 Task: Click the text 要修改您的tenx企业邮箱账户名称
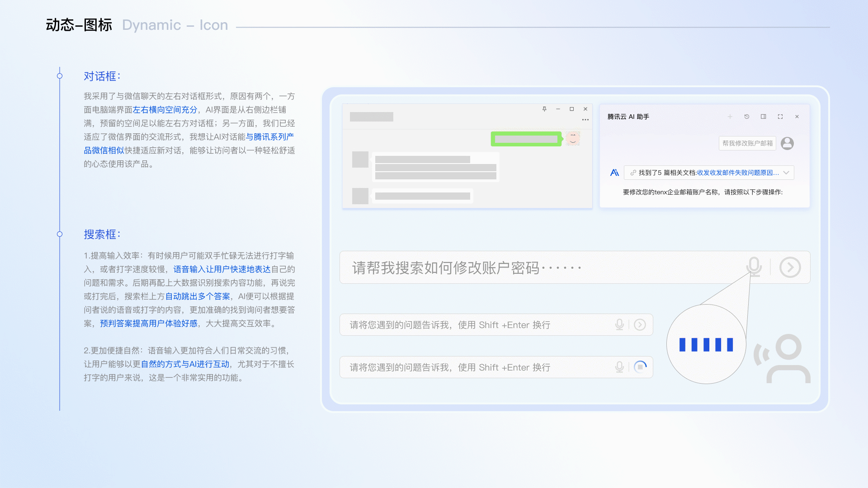(x=670, y=192)
